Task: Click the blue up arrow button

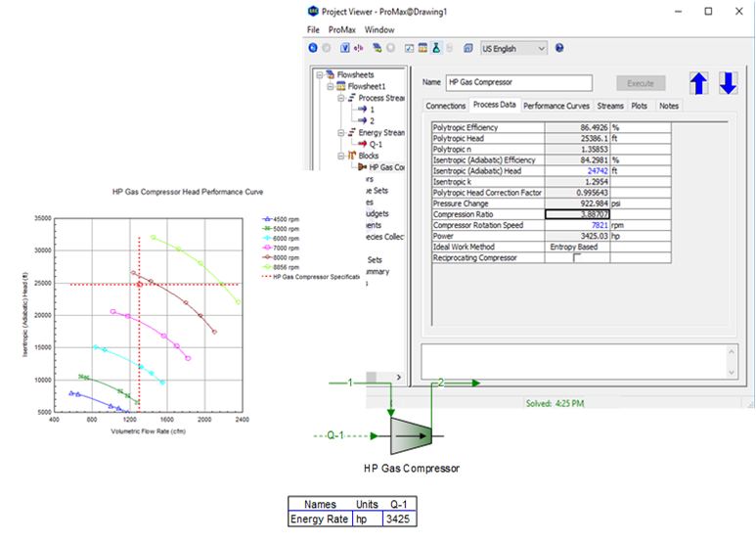Action: click(698, 83)
